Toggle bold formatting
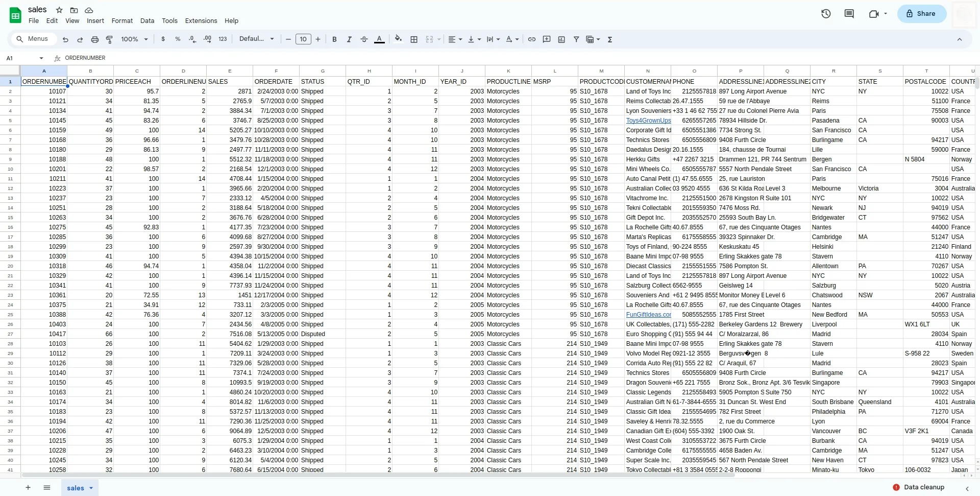980x496 pixels. [334, 39]
